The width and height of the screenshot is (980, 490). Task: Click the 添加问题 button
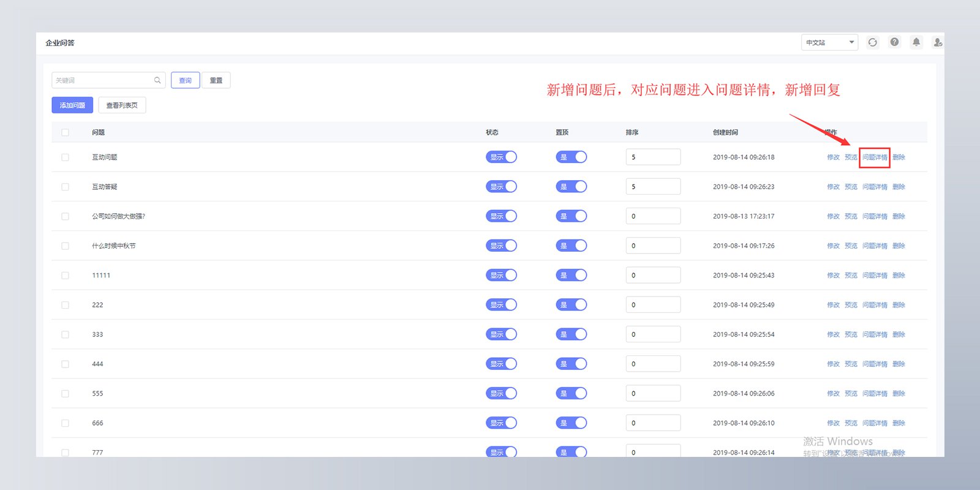coord(72,105)
